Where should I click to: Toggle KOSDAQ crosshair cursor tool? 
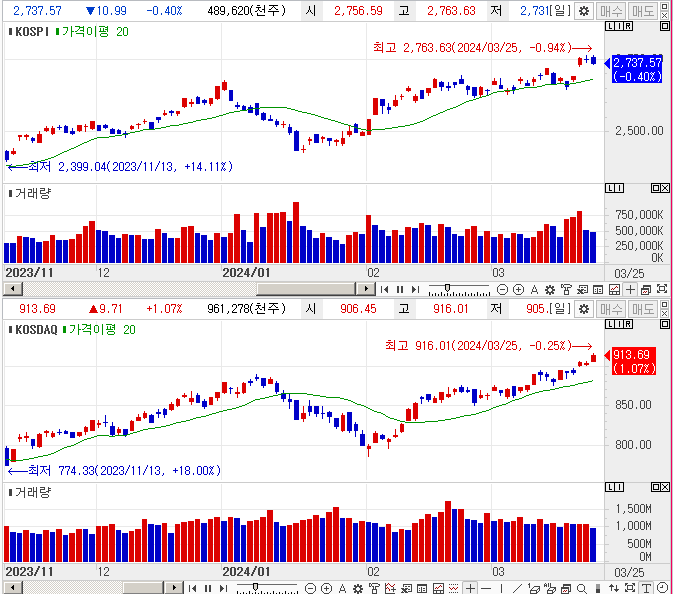pyautogui.click(x=470, y=588)
